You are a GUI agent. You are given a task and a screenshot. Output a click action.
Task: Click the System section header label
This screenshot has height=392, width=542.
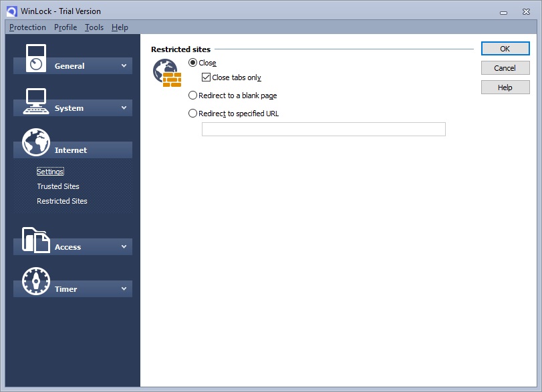pos(69,108)
